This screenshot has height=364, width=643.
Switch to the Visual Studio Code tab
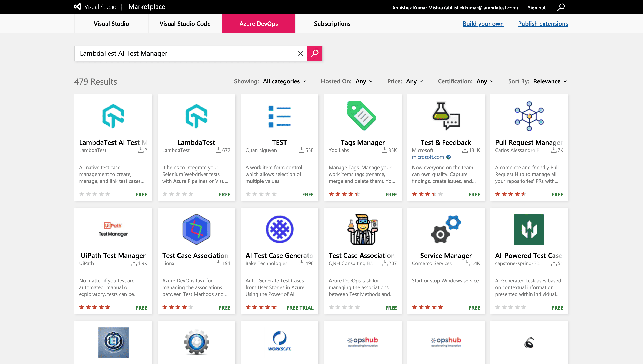[185, 24]
